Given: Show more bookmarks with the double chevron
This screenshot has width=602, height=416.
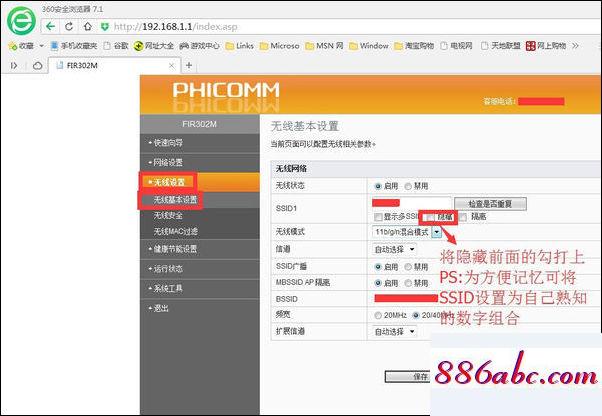Looking at the screenshot, I should [575, 46].
